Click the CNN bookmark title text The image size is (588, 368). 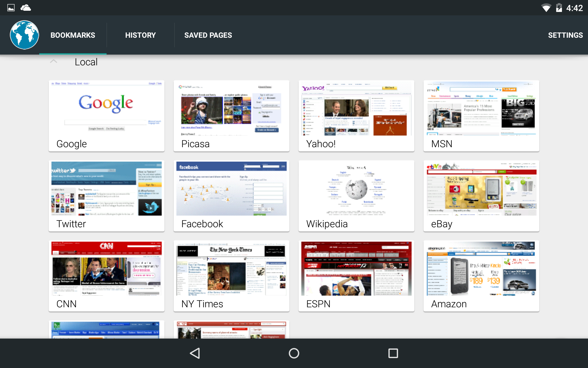click(66, 304)
